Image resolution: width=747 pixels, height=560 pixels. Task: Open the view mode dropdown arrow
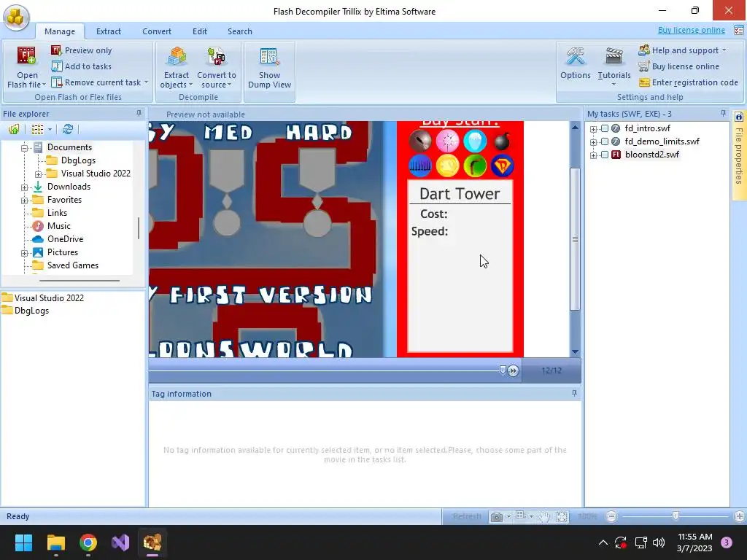pyautogui.click(x=50, y=130)
